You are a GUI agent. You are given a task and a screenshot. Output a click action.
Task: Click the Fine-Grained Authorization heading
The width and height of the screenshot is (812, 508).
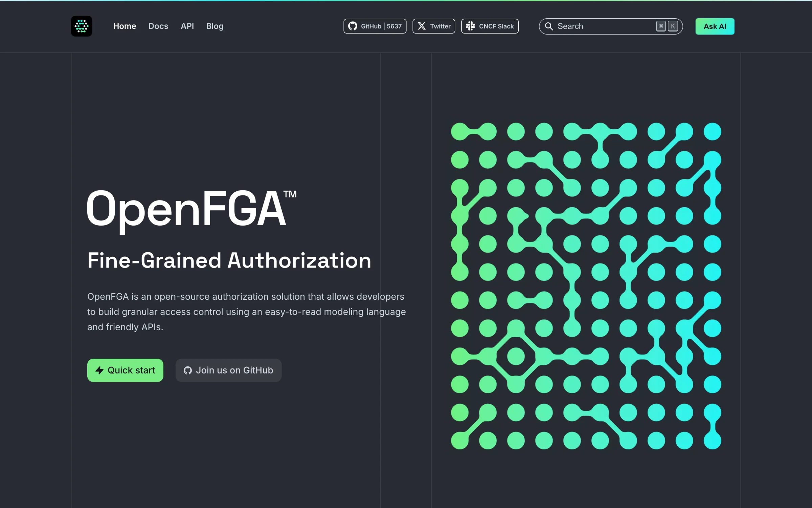(x=229, y=260)
